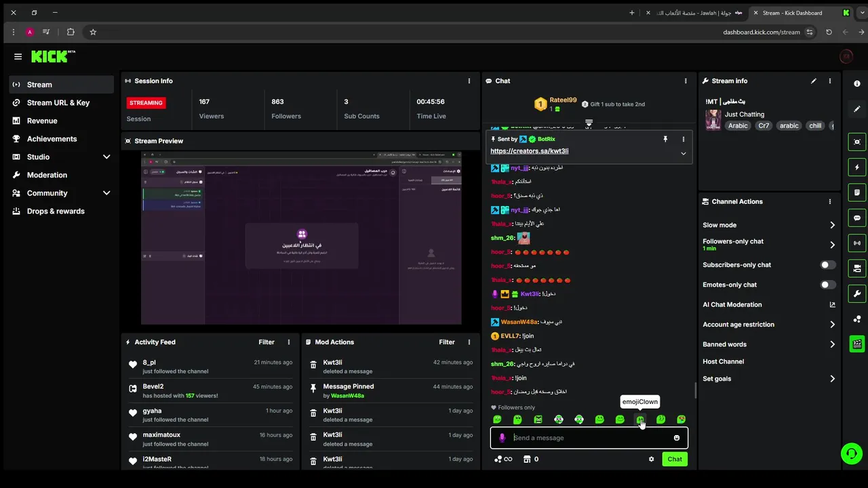
Task: Click the Arabic stream tag
Action: pos(738,125)
